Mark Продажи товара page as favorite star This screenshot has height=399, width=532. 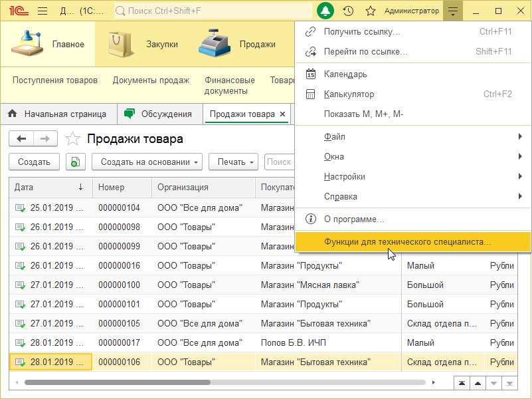point(72,139)
